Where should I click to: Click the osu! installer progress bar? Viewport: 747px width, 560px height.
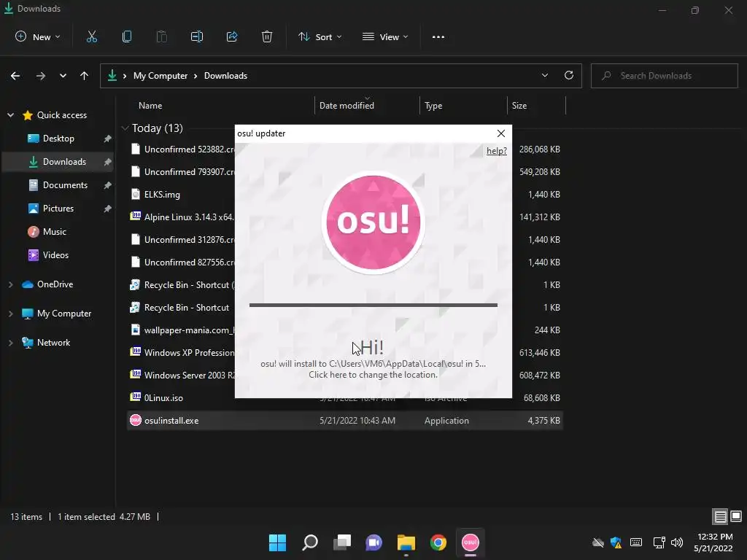(x=373, y=306)
